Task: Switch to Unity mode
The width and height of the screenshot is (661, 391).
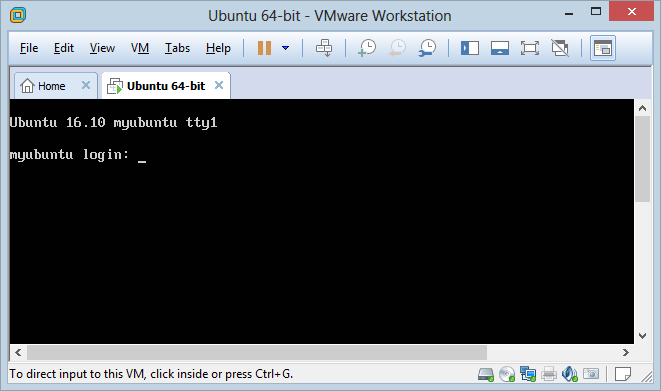Action: pyautogui.click(x=560, y=48)
